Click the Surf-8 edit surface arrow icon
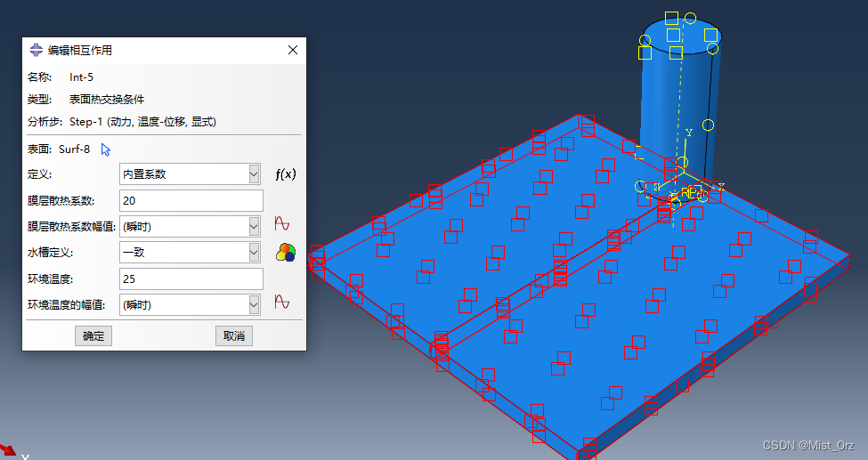 point(106,149)
